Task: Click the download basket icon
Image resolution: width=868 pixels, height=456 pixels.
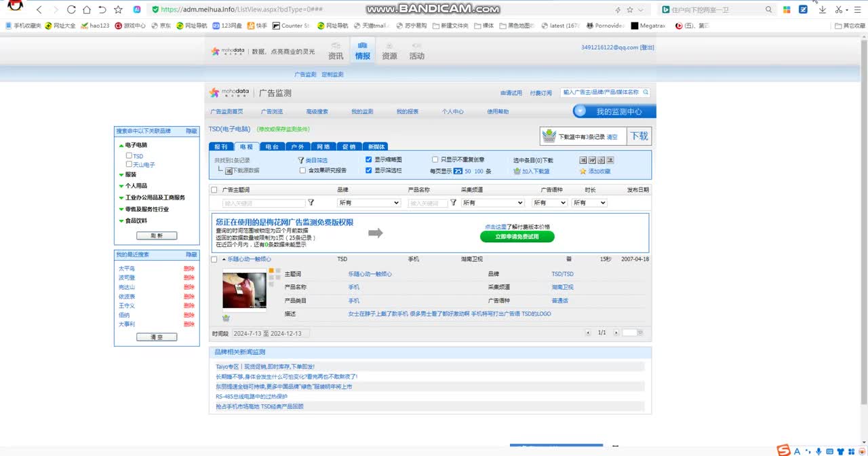Action: 549,136
